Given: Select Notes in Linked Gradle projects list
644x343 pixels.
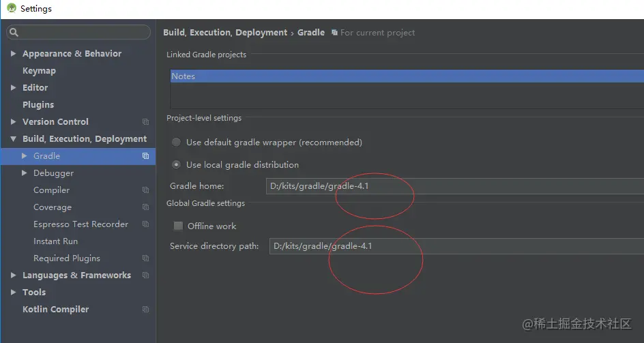Looking at the screenshot, I should coord(407,76).
